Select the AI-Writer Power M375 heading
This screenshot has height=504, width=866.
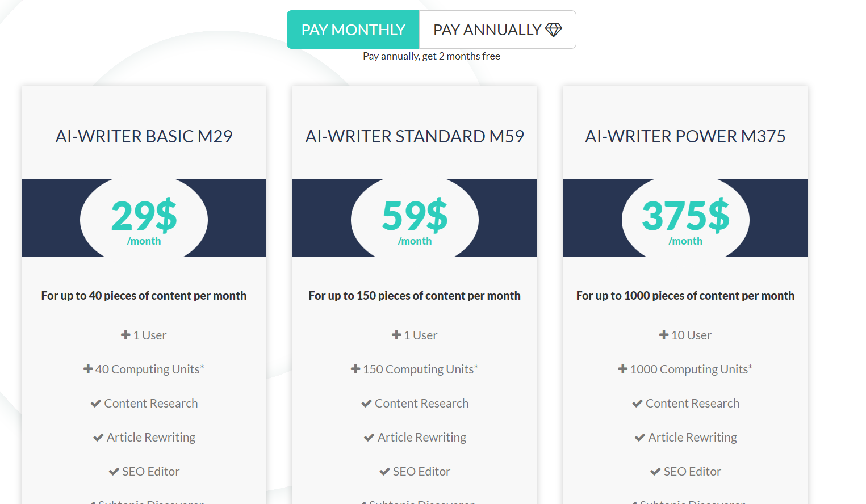[x=685, y=136]
